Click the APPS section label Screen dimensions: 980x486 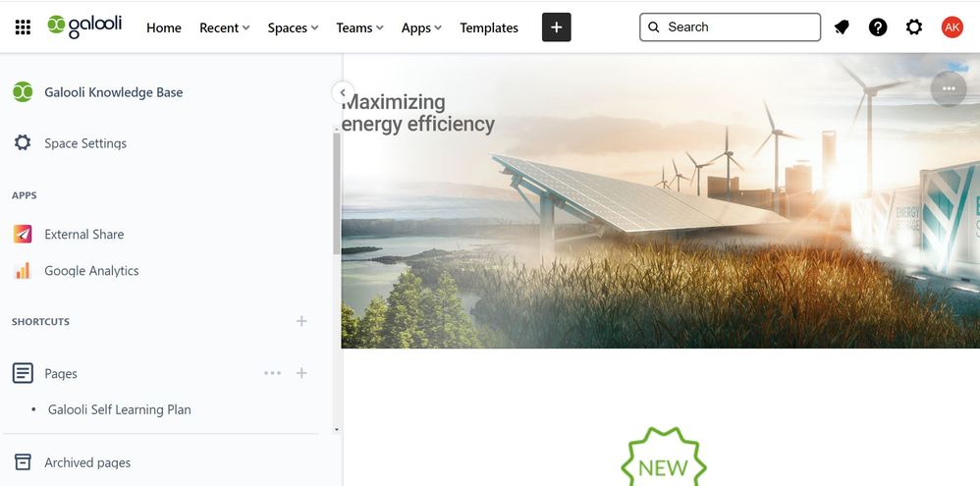click(x=25, y=195)
